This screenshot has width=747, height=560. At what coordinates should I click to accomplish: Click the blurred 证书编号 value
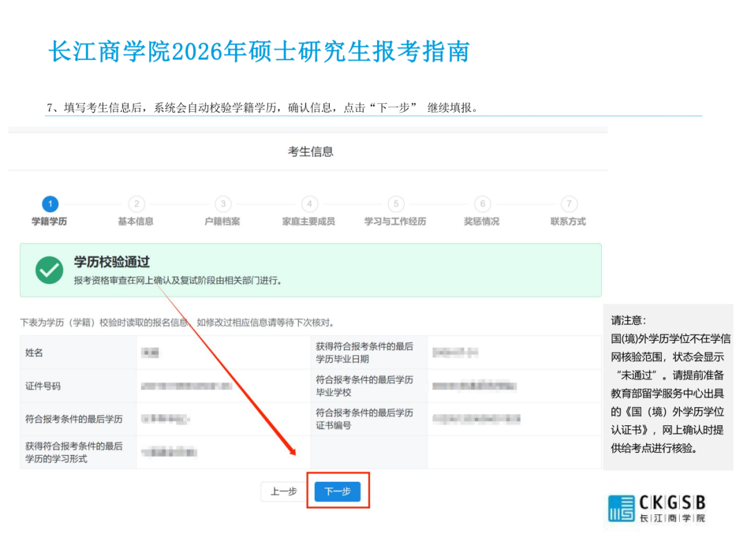point(477,419)
